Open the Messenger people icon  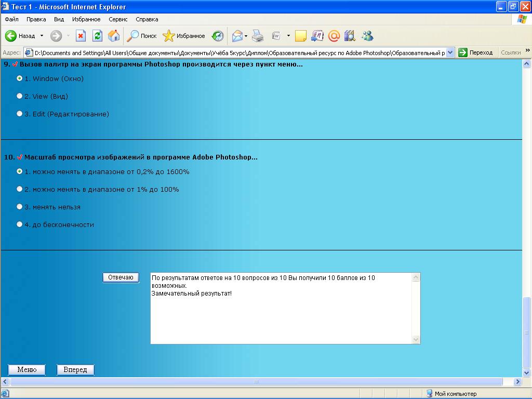(x=367, y=36)
